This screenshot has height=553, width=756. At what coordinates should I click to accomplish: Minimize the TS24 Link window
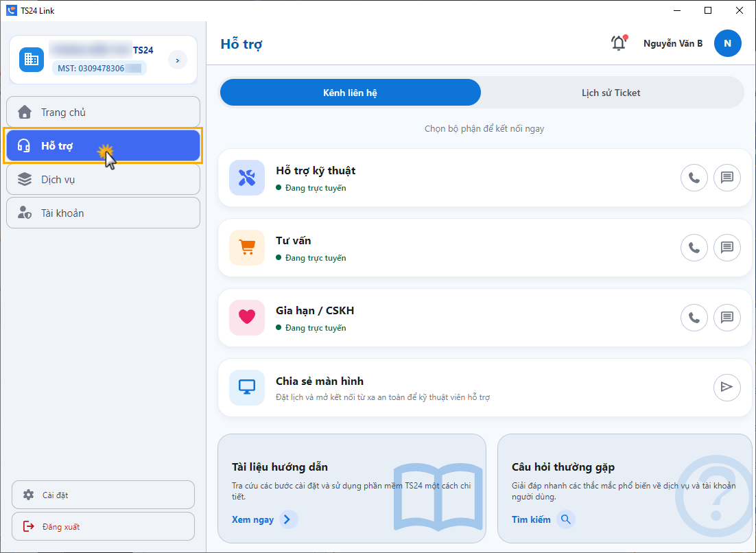(x=677, y=10)
